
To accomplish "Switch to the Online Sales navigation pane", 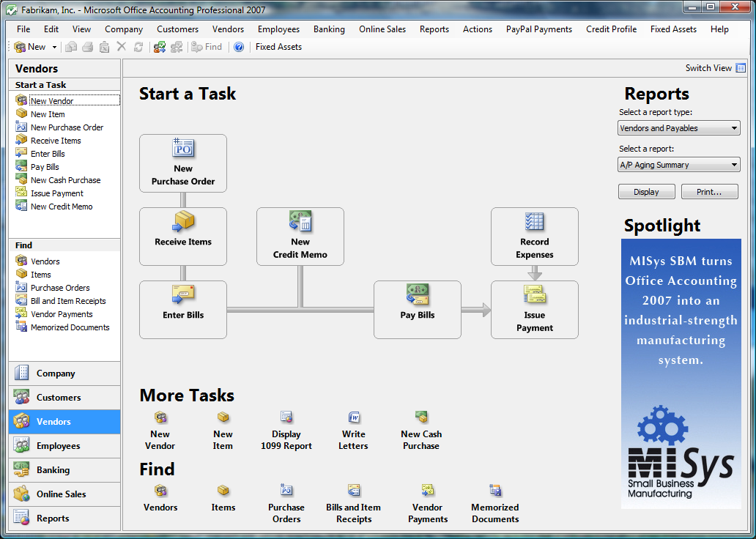I will click(x=64, y=494).
